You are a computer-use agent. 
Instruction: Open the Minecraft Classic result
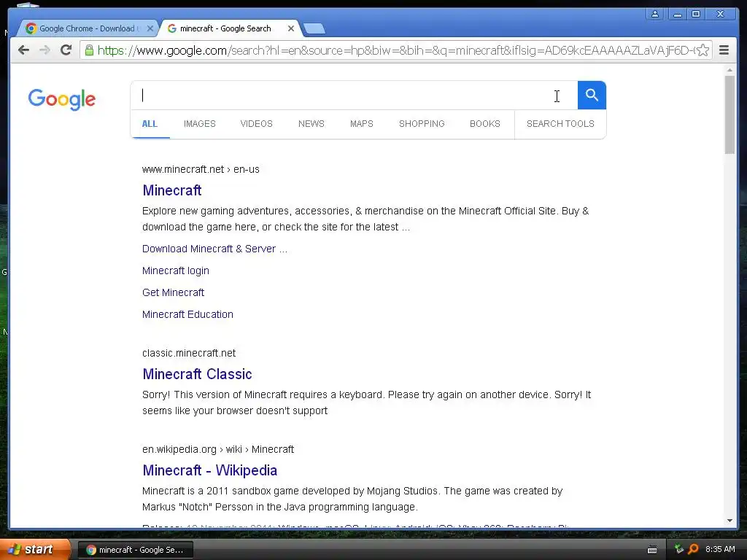point(197,374)
